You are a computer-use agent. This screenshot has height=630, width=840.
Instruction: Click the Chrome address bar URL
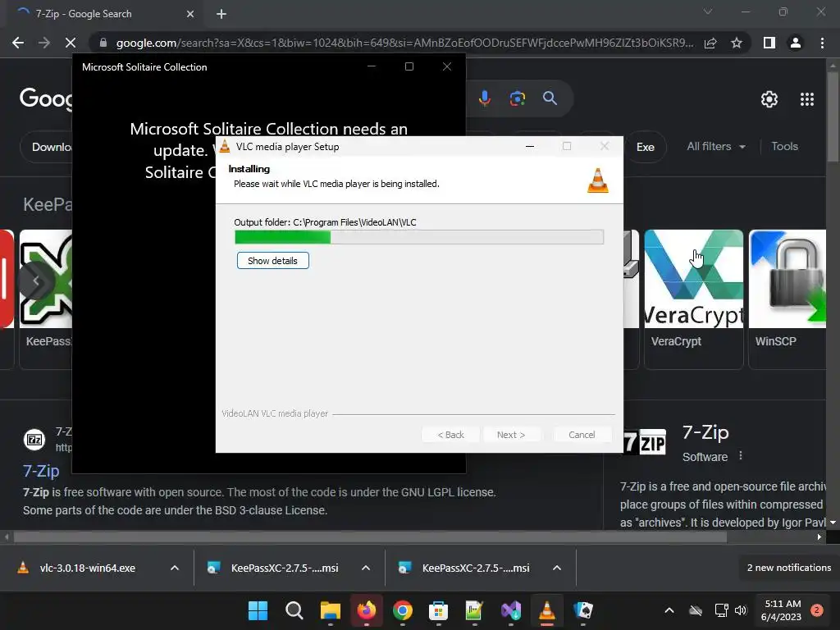point(404,43)
